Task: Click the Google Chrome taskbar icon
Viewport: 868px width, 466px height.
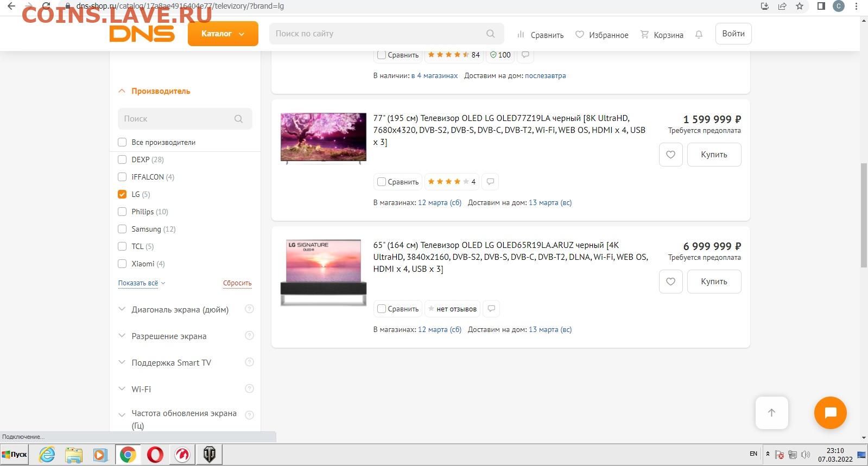Action: point(128,455)
